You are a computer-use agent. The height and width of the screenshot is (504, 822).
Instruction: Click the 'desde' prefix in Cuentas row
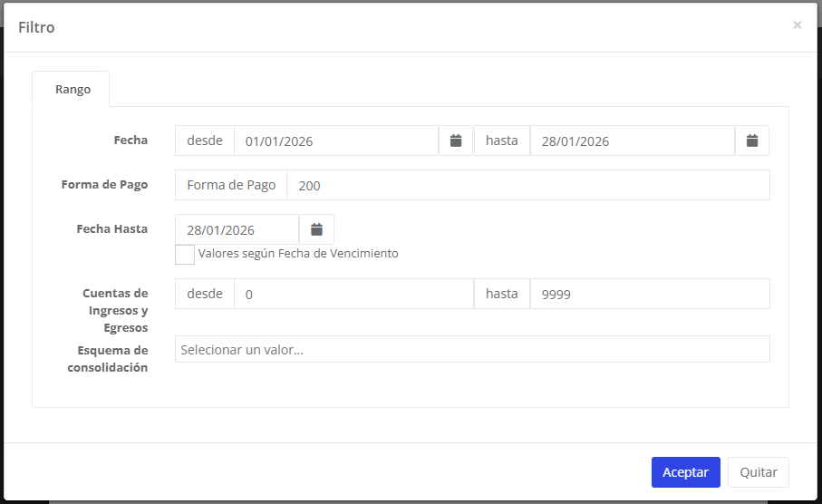point(205,294)
